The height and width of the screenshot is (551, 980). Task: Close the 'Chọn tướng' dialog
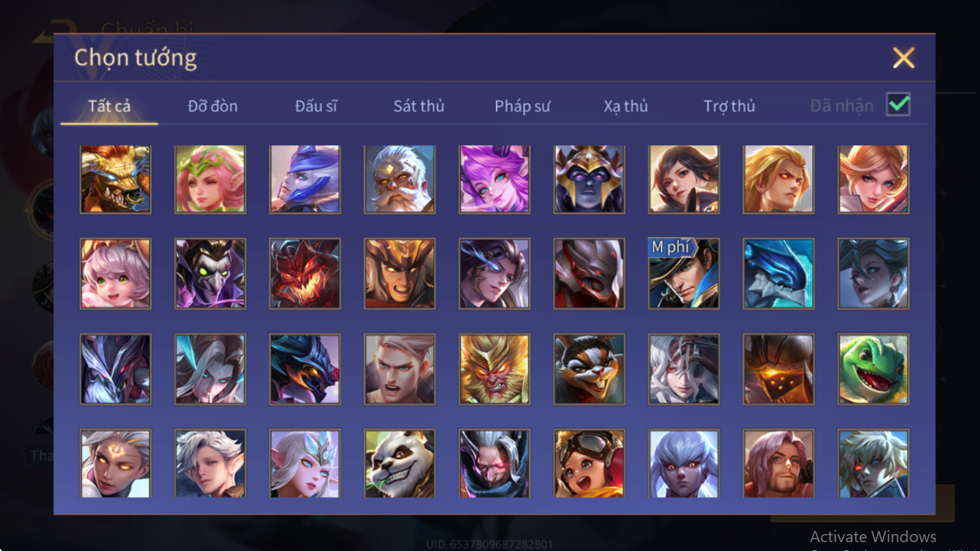[x=903, y=57]
